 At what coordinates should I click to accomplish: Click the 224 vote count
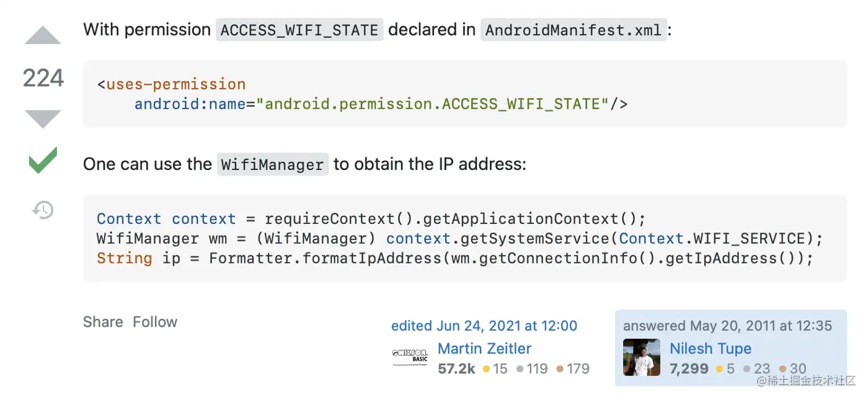coord(43,78)
